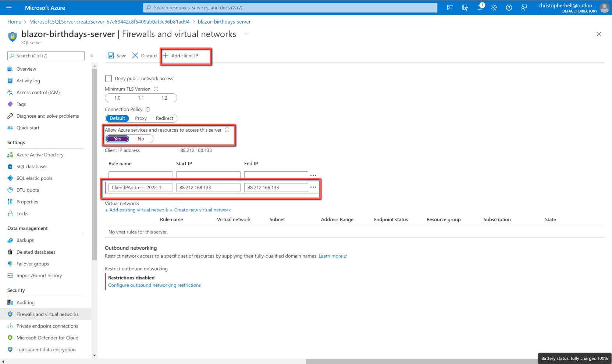Click the Start IP input for a new rule
Image resolution: width=612 pixels, height=364 pixels.
[x=208, y=175]
